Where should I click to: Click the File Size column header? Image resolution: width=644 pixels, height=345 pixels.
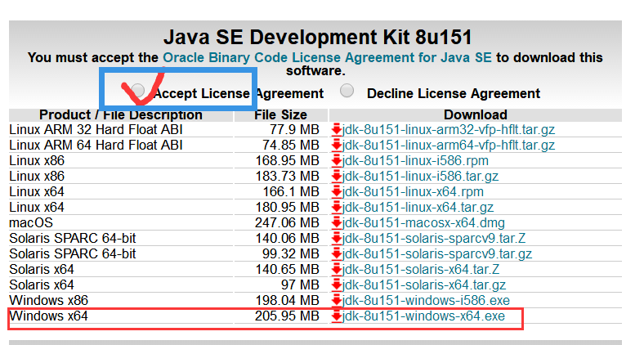(280, 114)
